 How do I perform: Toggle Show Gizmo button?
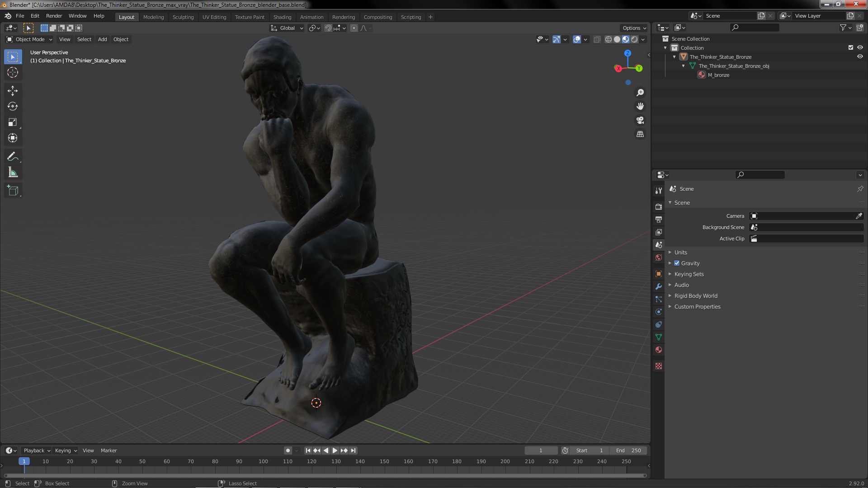coord(557,40)
